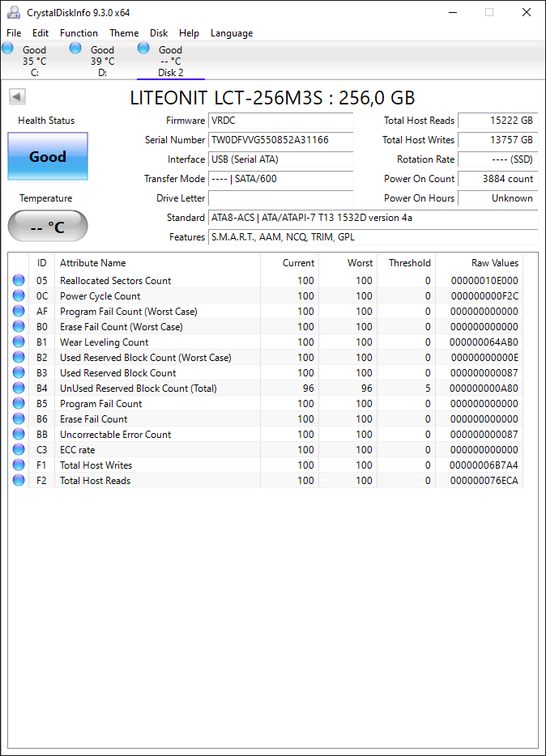Click raw value 000000076ECA
This screenshot has width=546, height=756.
484,481
